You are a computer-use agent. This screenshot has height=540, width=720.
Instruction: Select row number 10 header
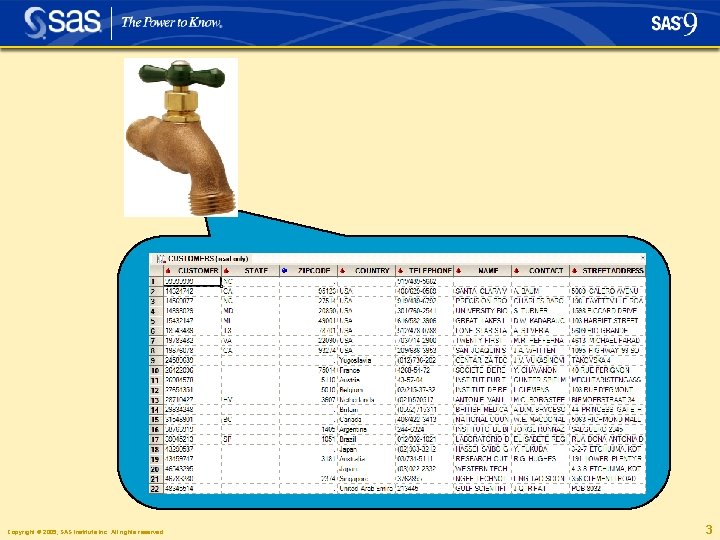tap(156, 370)
